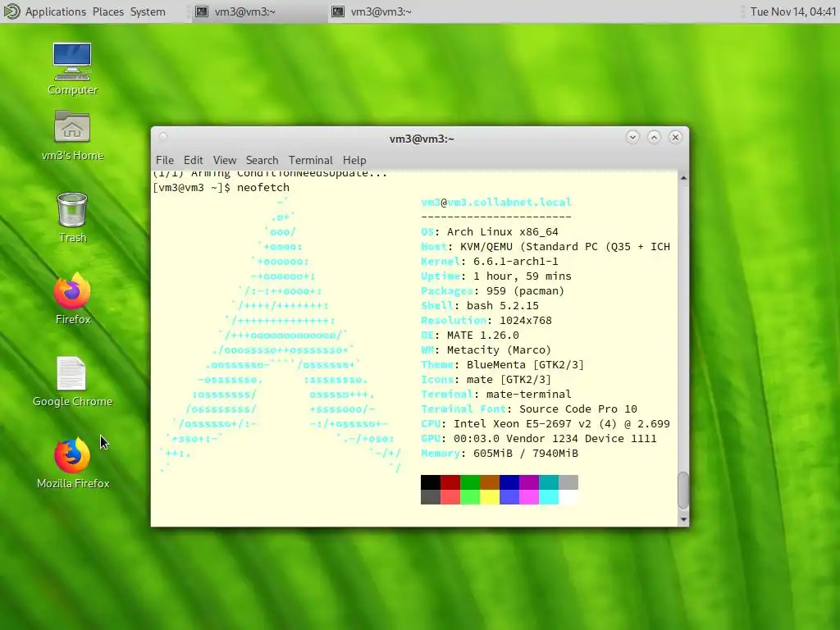
Task: Click the terminal vertical scrollbar thumb
Action: (x=683, y=491)
